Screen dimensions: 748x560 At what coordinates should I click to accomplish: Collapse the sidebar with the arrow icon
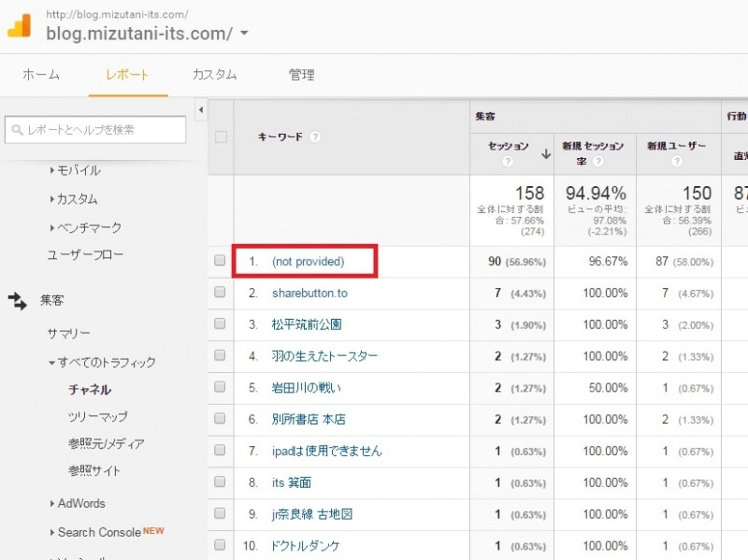(x=201, y=109)
